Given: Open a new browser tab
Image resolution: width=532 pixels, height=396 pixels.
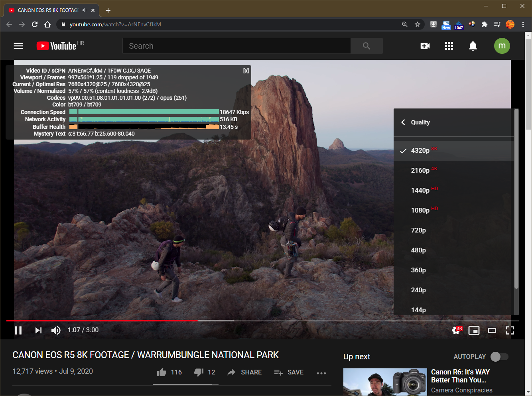Looking at the screenshot, I should tap(108, 10).
